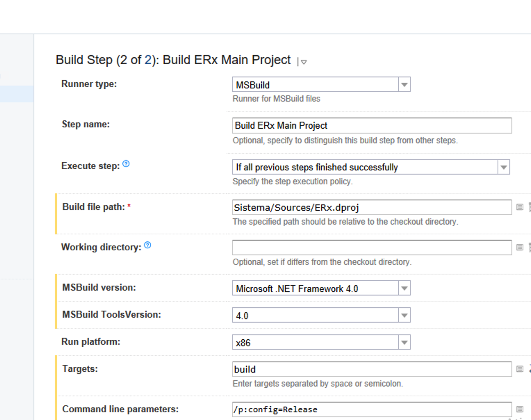This screenshot has width=531, height=420.
Task: Open build step title dropdown arrow
Action: click(x=304, y=62)
